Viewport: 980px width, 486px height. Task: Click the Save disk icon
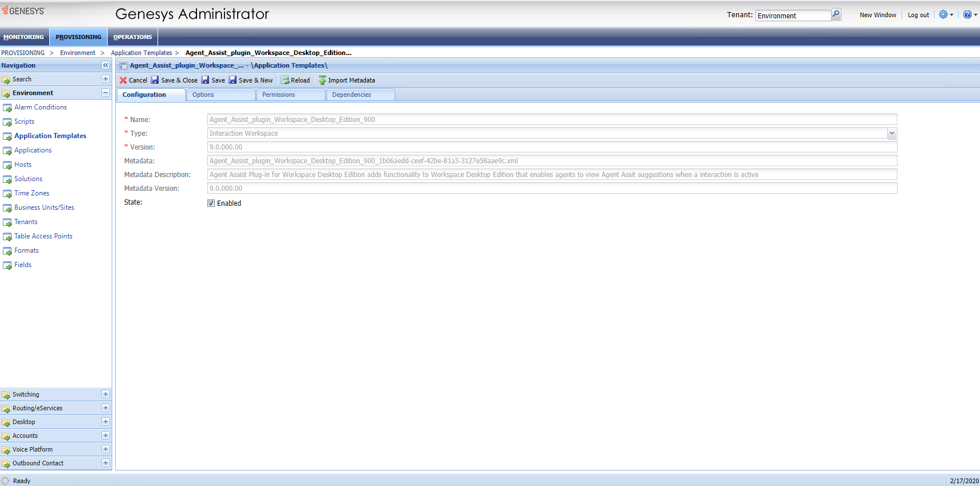coord(205,80)
